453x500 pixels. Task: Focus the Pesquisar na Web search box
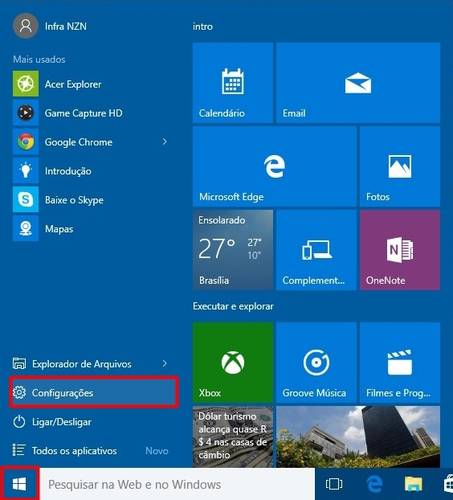[x=177, y=484]
